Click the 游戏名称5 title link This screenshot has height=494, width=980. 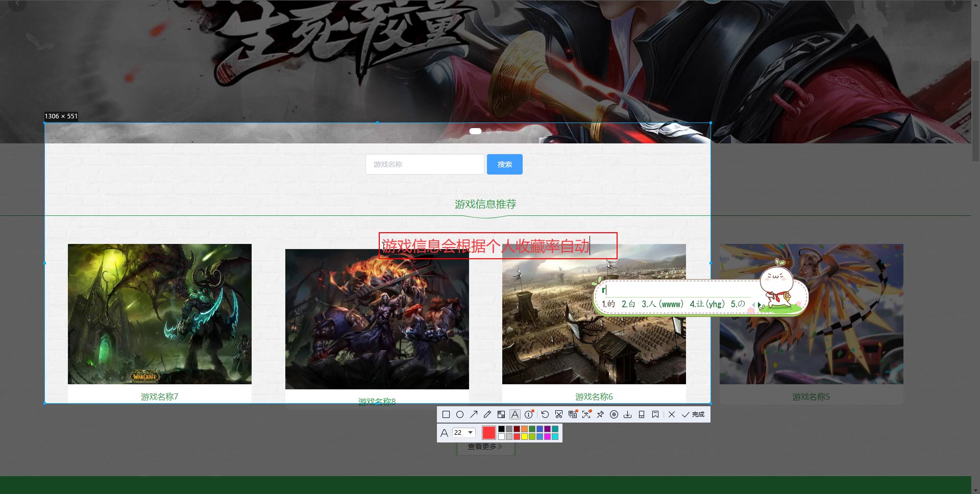click(x=812, y=397)
